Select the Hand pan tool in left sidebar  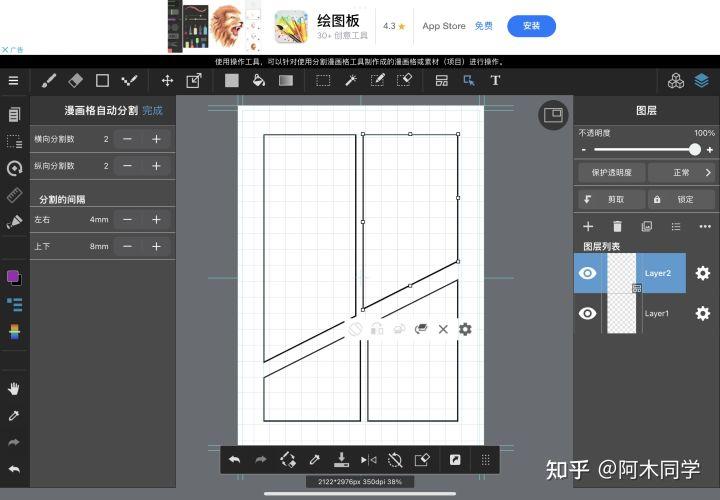14,389
